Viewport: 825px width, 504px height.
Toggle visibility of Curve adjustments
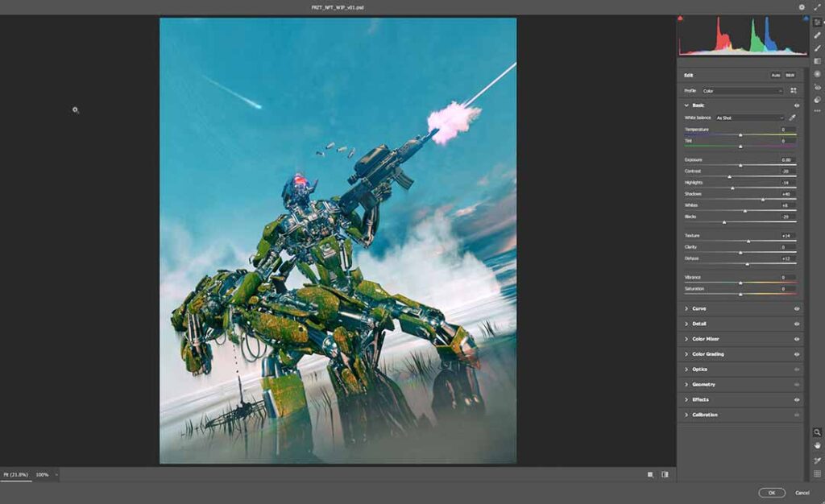click(797, 308)
